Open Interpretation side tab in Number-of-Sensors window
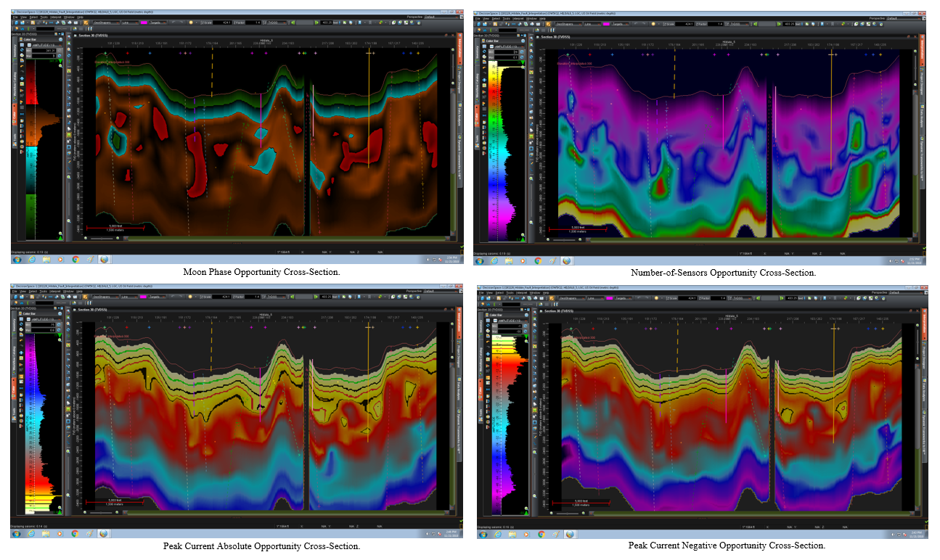Screen dimensions: 940x560 click(922, 49)
